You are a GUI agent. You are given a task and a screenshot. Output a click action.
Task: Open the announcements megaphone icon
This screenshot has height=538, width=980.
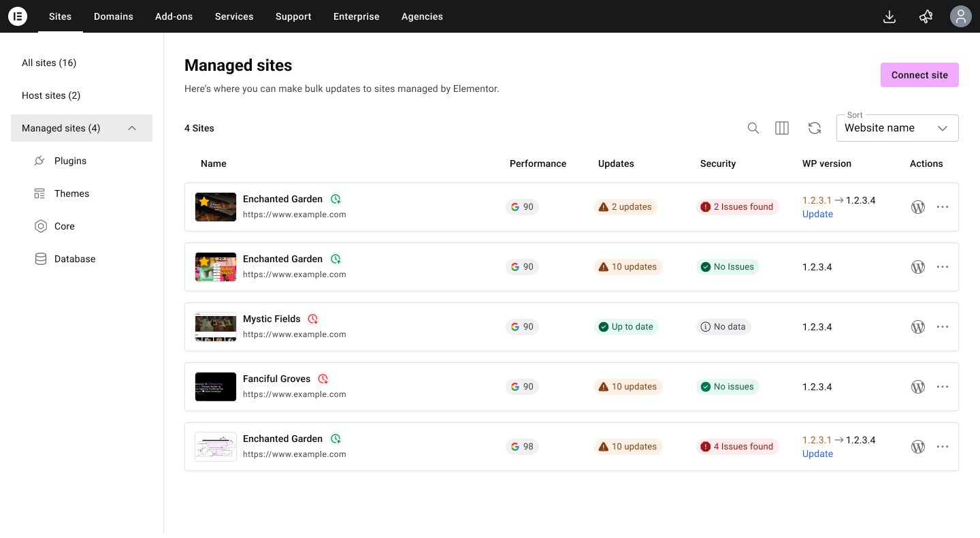coord(926,16)
